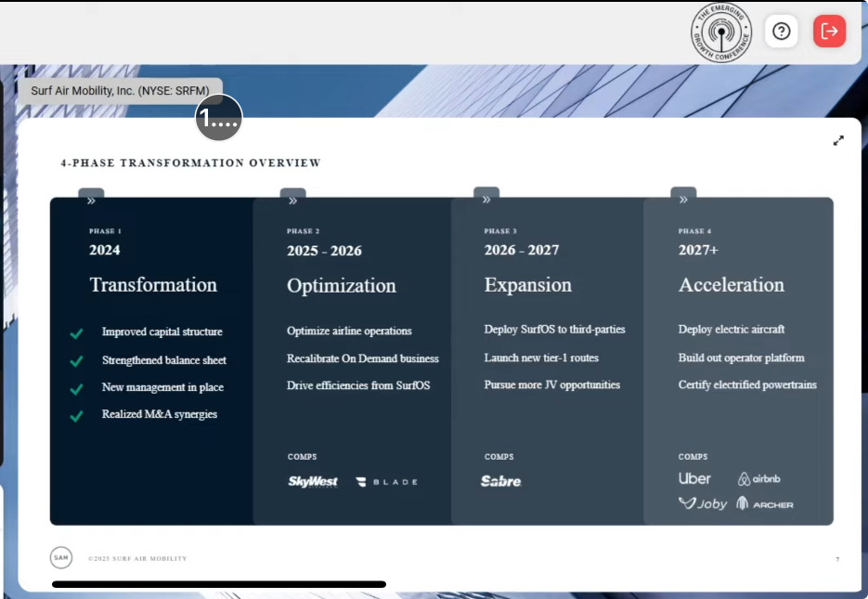868x599 pixels.
Task: Click the Uber logo
Action: click(x=694, y=478)
